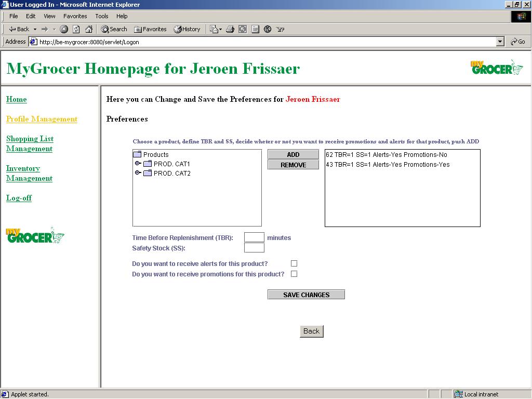Open the address bar dropdown

(x=500, y=42)
